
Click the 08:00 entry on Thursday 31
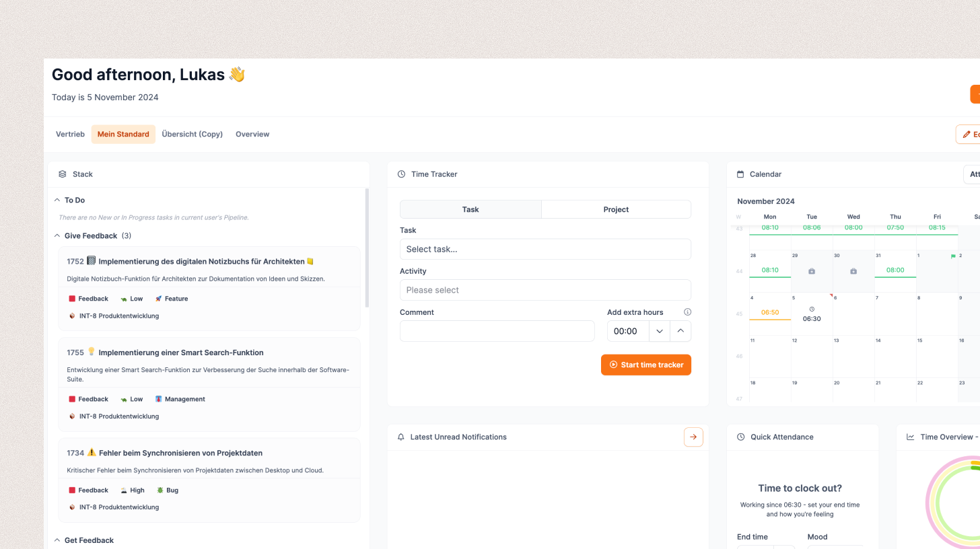tap(895, 270)
